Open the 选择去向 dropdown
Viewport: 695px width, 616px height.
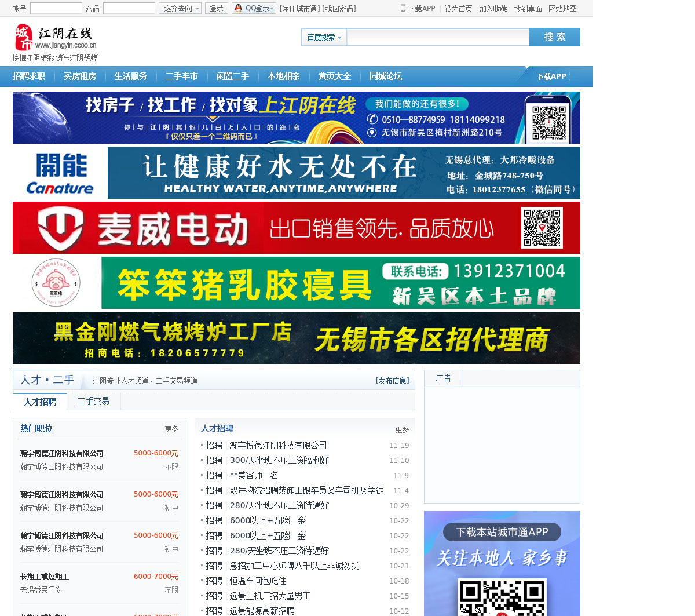pos(180,8)
